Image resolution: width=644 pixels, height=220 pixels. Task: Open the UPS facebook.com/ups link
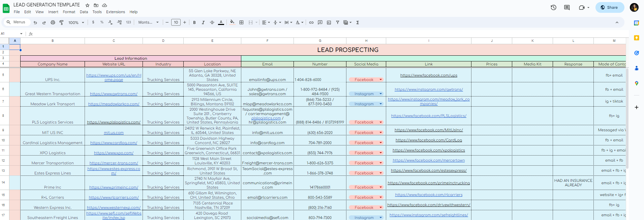[429, 75]
